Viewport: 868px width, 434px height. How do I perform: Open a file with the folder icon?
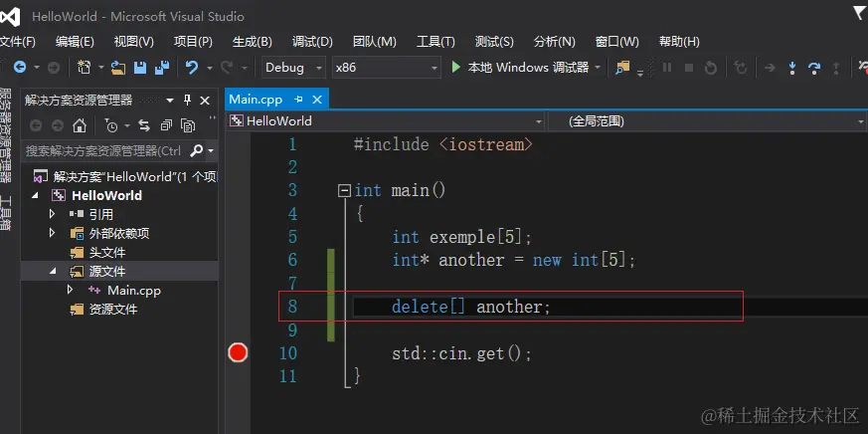click(x=118, y=68)
